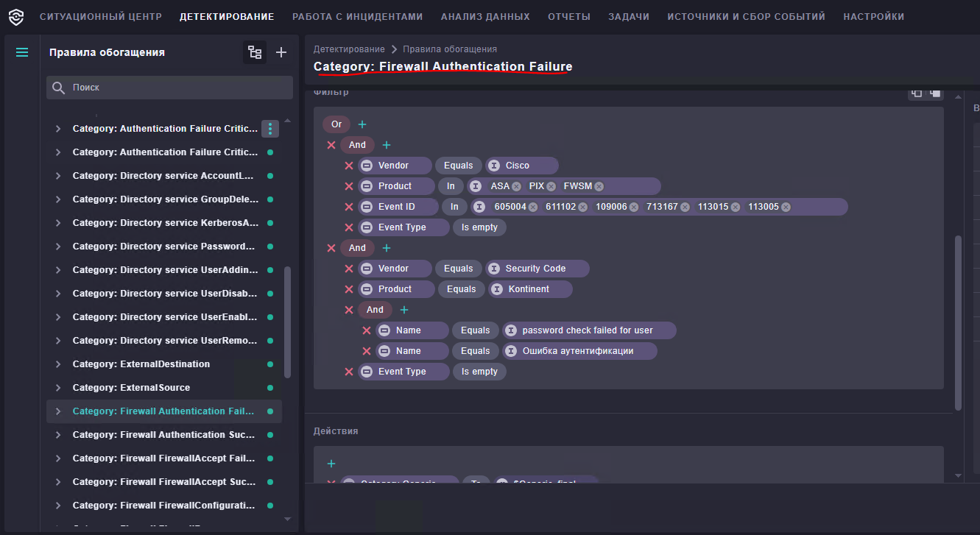Click the rules list vertical scrollbar
Screen dimensions: 980x535
click(x=287, y=322)
